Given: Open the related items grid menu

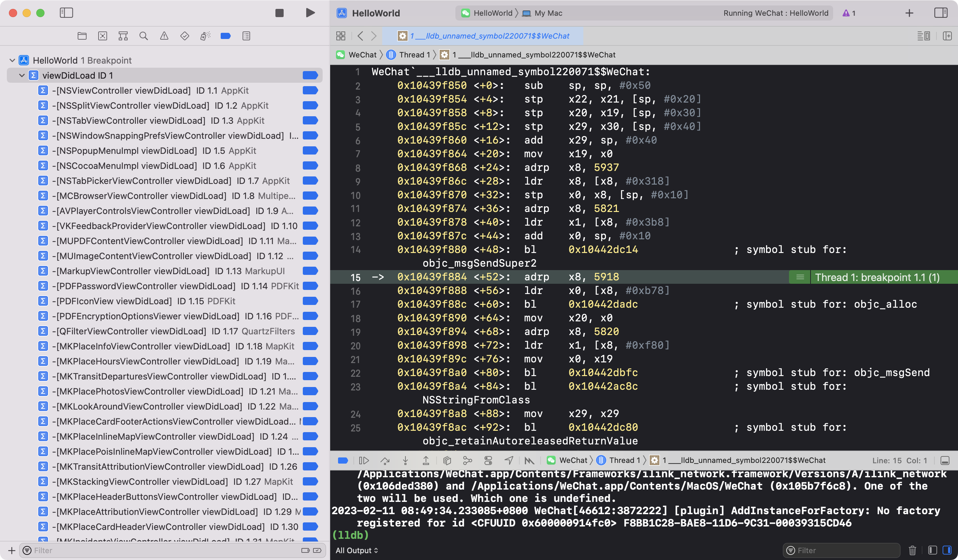Looking at the screenshot, I should click(x=341, y=36).
